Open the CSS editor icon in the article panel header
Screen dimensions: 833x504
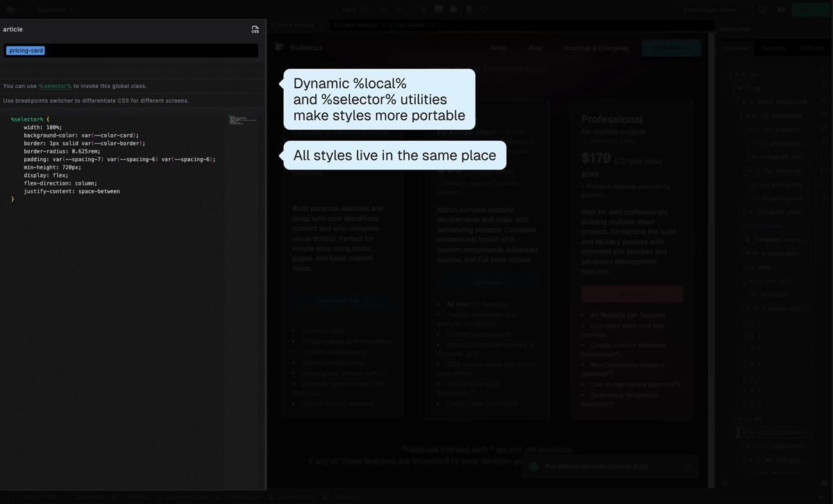coord(255,29)
